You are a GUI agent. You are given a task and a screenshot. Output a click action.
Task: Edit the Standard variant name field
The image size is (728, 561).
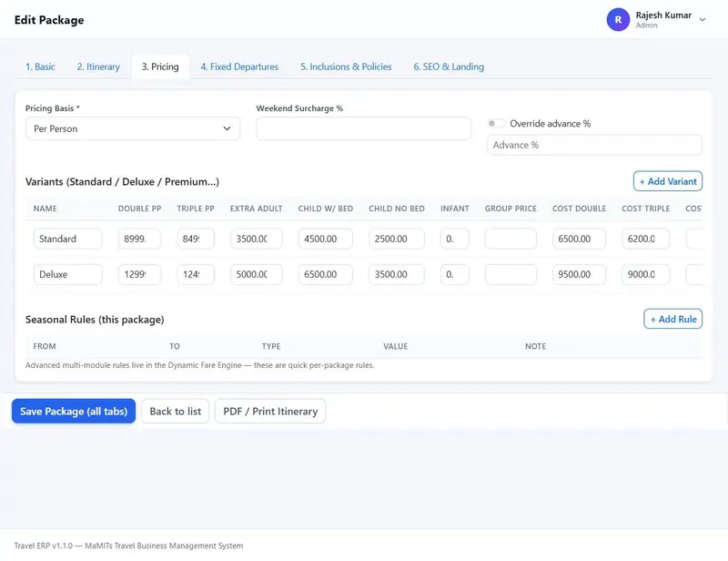pyautogui.click(x=67, y=239)
